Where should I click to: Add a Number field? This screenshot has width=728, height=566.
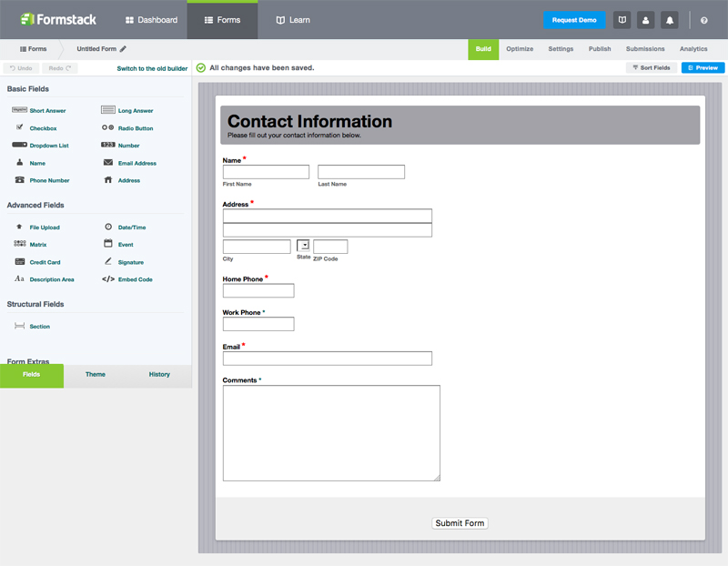coord(120,146)
